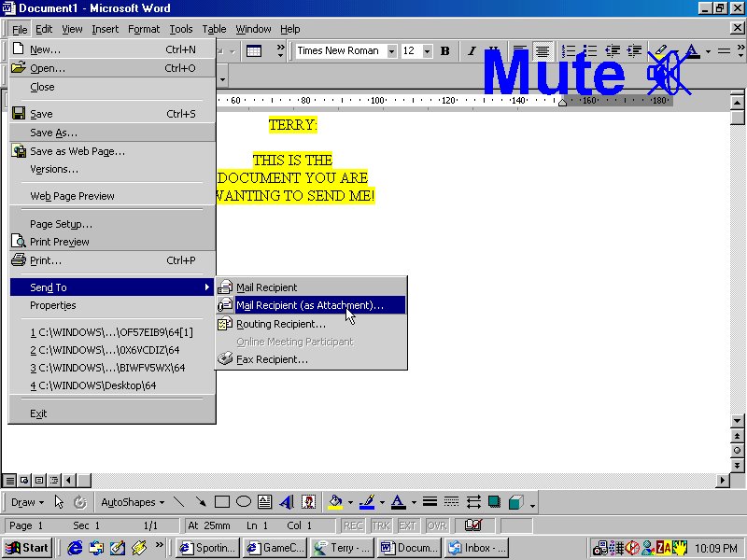747x560 pixels.
Task: Select the Rectangle drawing tool
Action: click(222, 502)
